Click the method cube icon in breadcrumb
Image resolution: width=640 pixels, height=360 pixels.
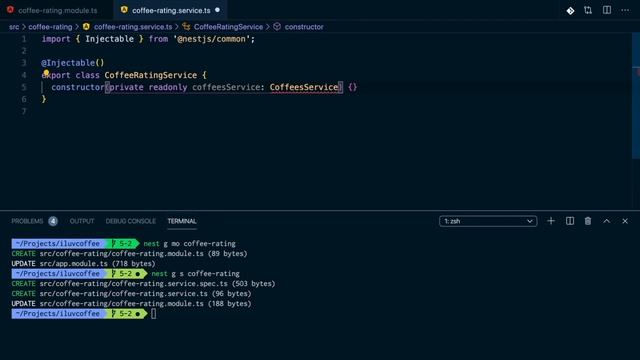pyautogui.click(x=277, y=27)
